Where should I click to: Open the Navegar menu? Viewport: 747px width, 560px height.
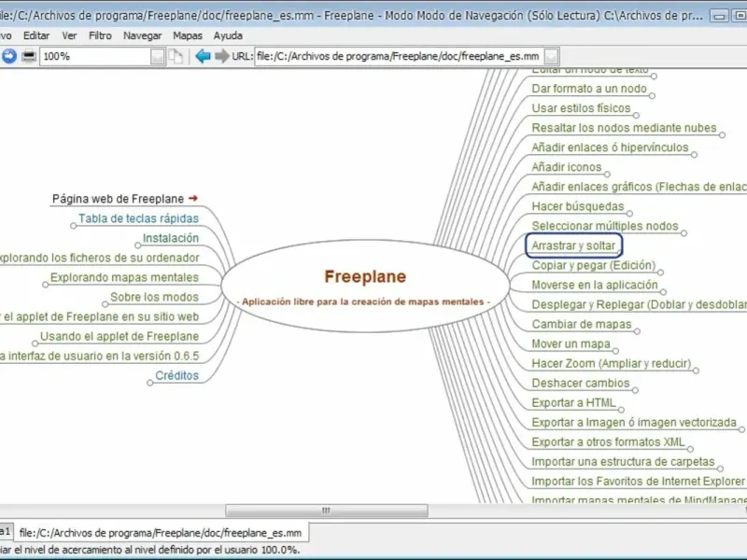tap(143, 35)
